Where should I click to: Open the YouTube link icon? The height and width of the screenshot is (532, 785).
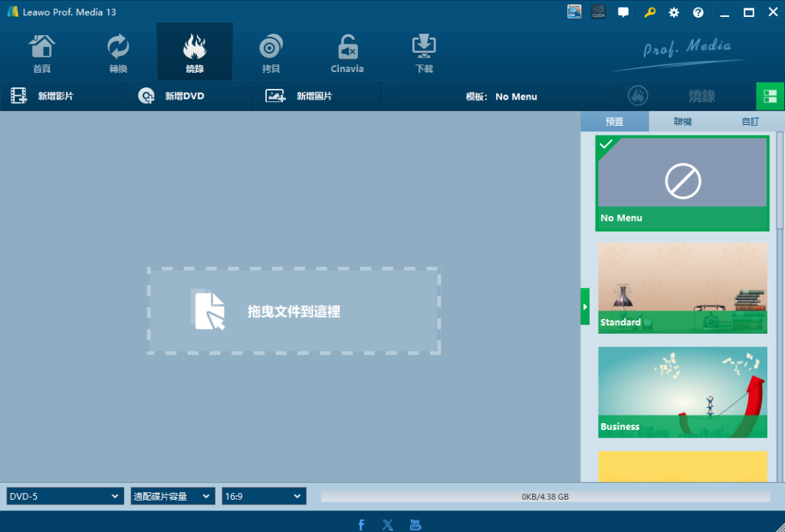(415, 524)
